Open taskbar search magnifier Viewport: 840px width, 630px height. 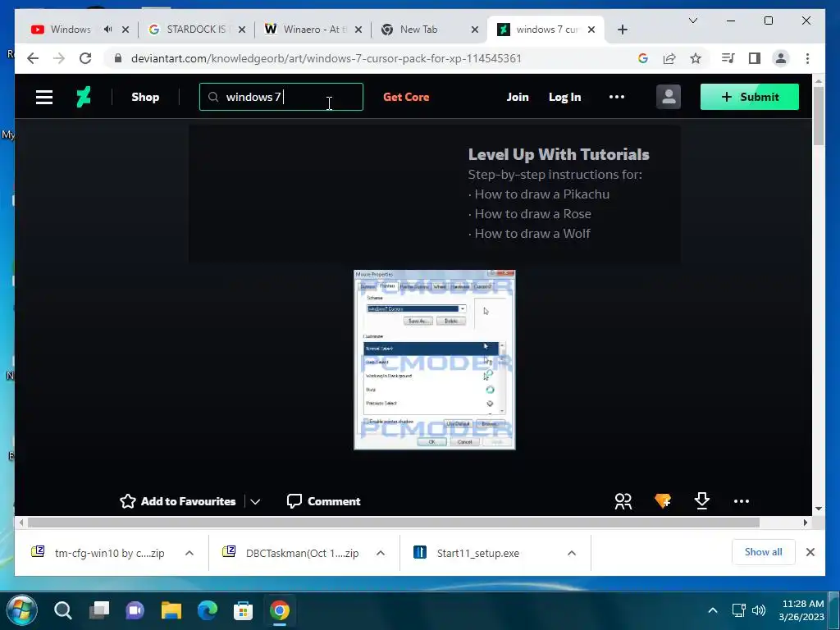pyautogui.click(x=62, y=610)
